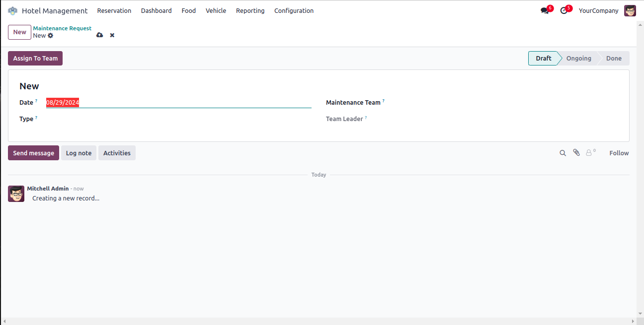644x325 pixels.
Task: Discard changes with the X icon
Action: 112,35
